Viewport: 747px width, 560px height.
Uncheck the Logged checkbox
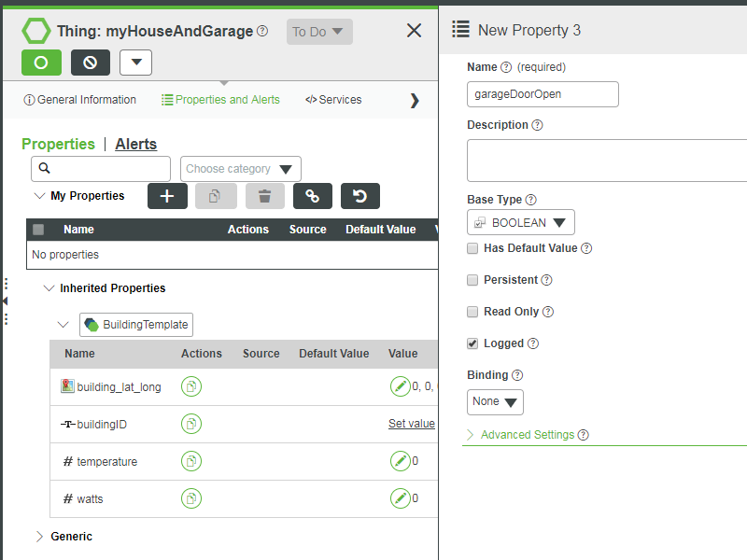tap(473, 343)
